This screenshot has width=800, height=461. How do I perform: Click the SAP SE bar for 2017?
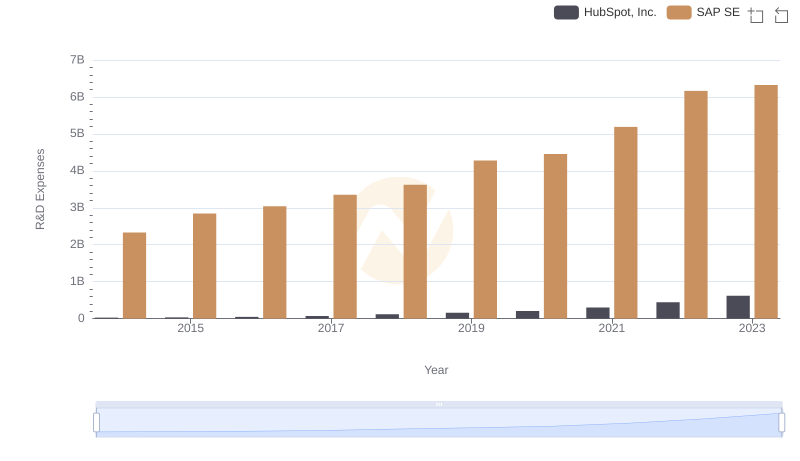click(345, 257)
